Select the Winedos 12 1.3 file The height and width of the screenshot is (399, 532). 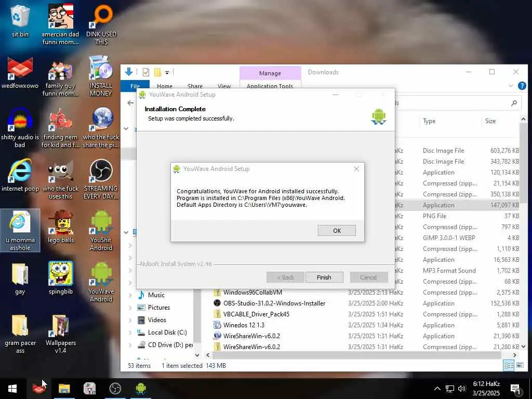(244, 325)
